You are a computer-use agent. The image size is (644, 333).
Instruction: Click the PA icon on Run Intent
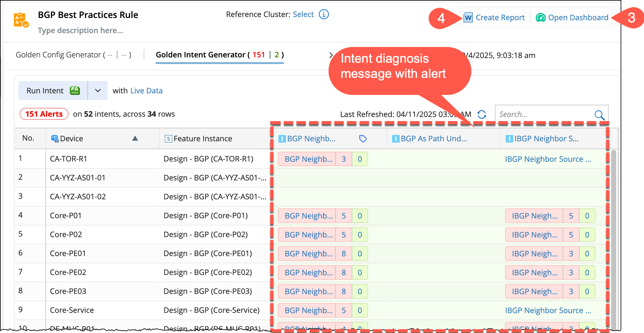point(75,91)
